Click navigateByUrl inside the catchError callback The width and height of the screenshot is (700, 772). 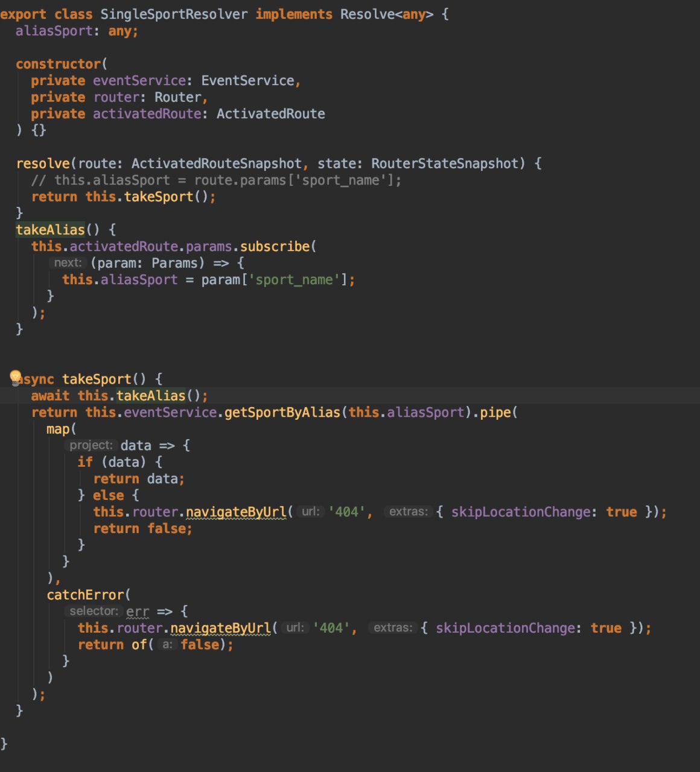point(220,628)
